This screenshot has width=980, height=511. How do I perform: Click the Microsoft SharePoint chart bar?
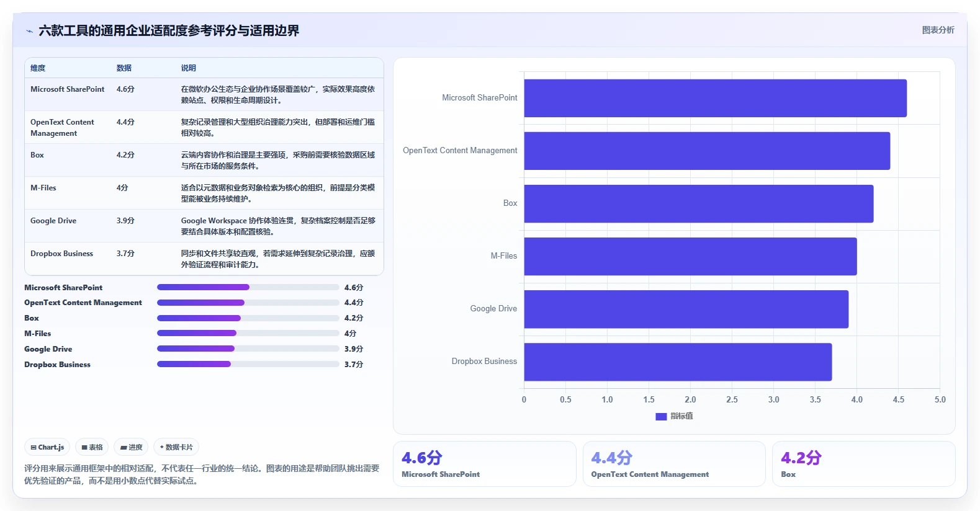(x=715, y=98)
